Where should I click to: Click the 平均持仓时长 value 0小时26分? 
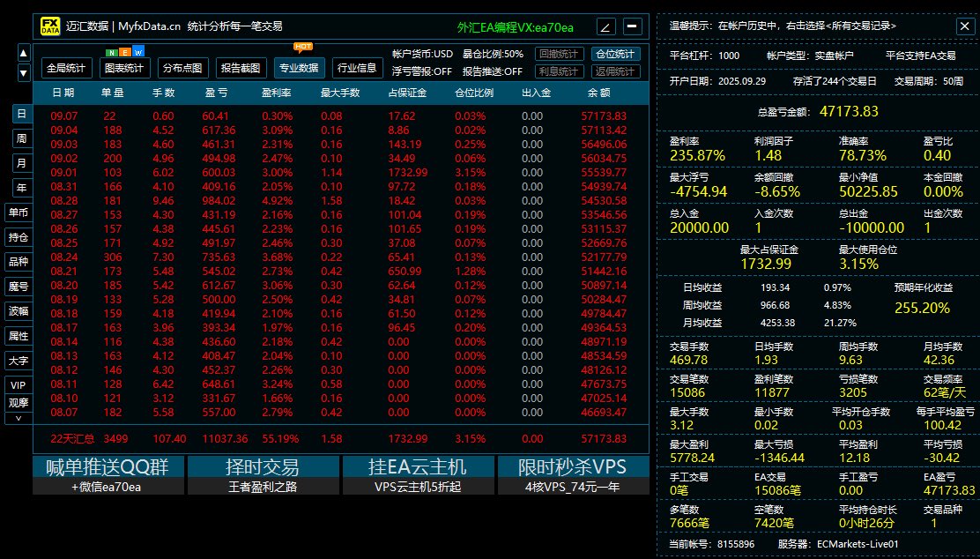866,523
